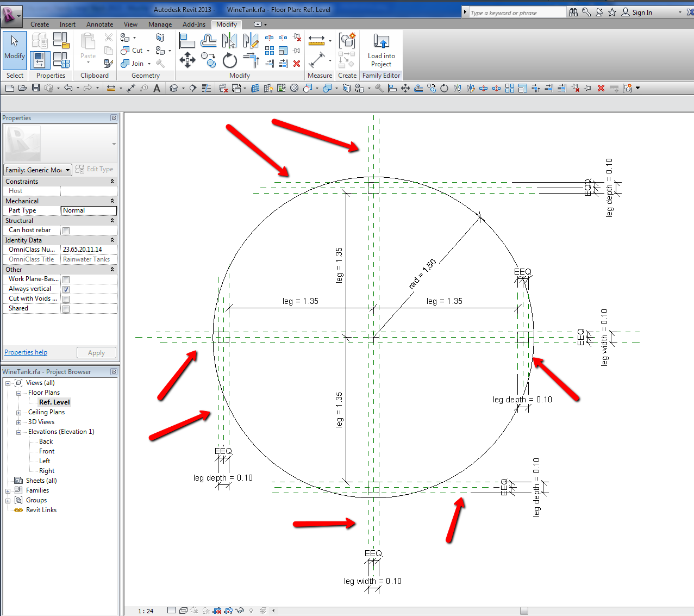Viewport: 694px width, 616px height.
Task: Enable Cut with Voids checkbox
Action: pyautogui.click(x=66, y=299)
